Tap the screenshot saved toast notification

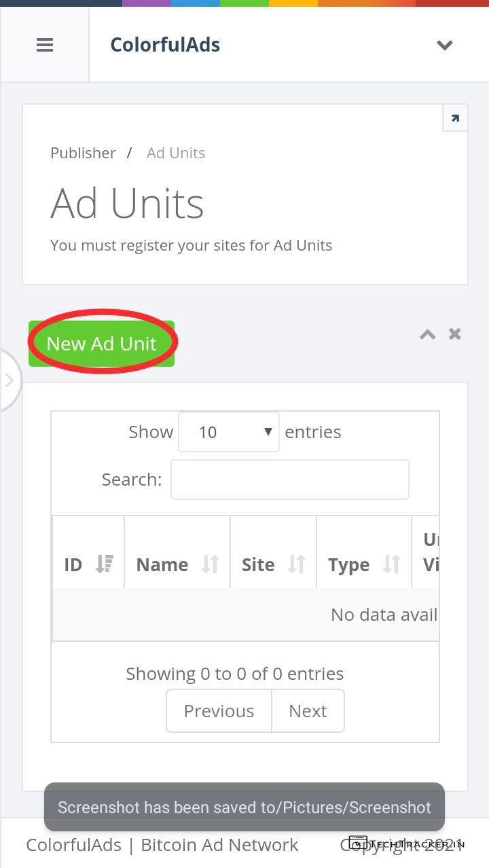[244, 807]
